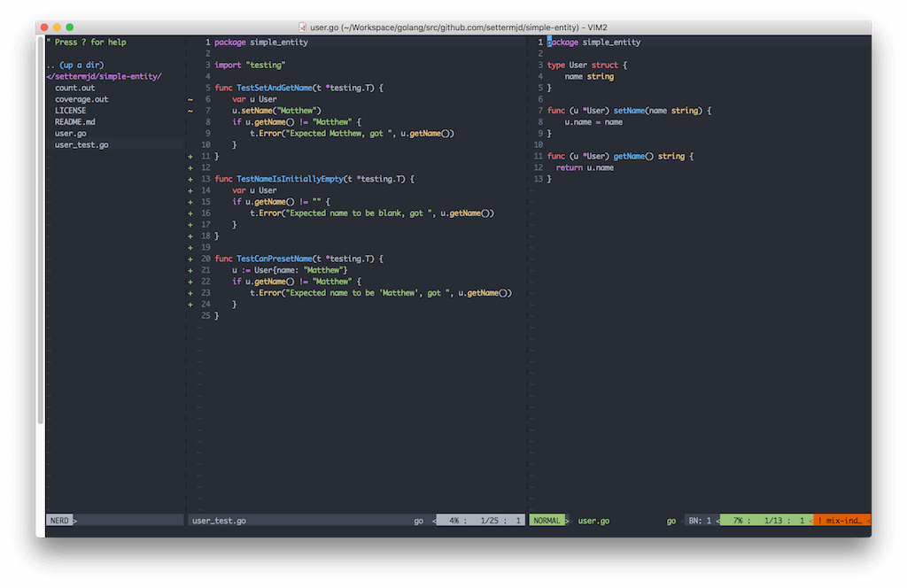907x588 pixels.
Task: Select the LICENSE file
Action: coord(71,110)
